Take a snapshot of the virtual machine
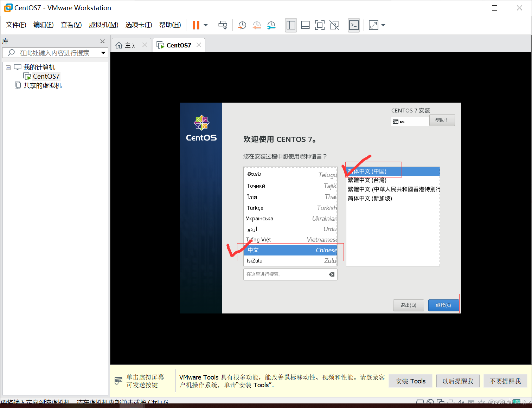The image size is (532, 408). [x=242, y=25]
